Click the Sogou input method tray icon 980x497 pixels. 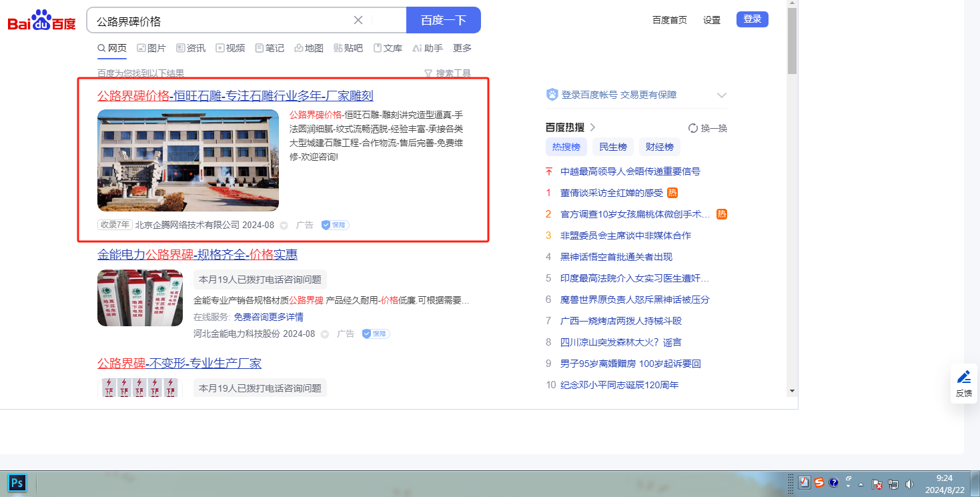(x=819, y=482)
